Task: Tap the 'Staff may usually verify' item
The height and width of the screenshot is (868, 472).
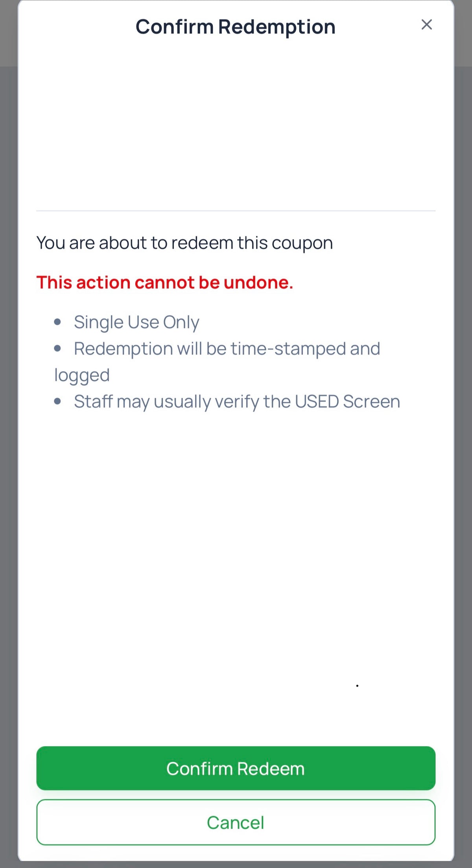Action: (237, 402)
